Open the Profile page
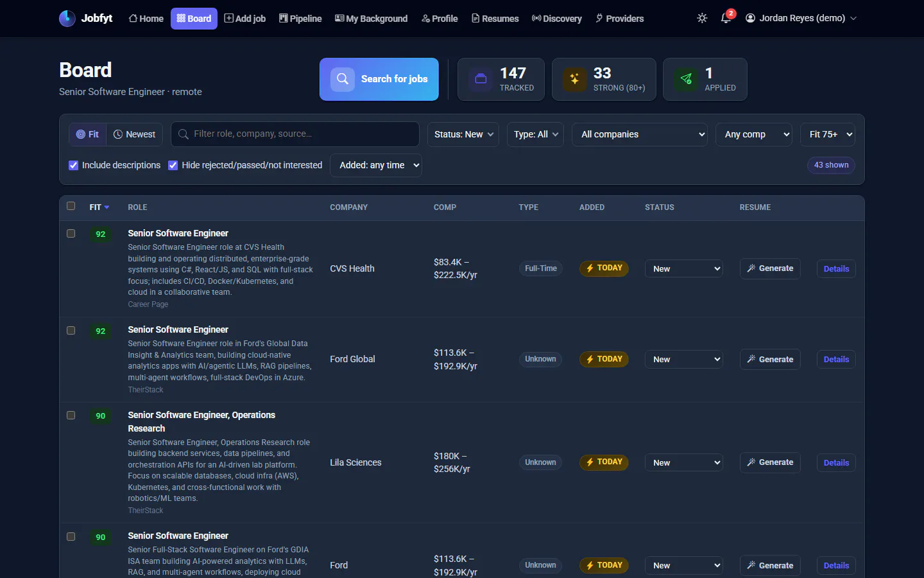The image size is (924, 578). click(440, 19)
